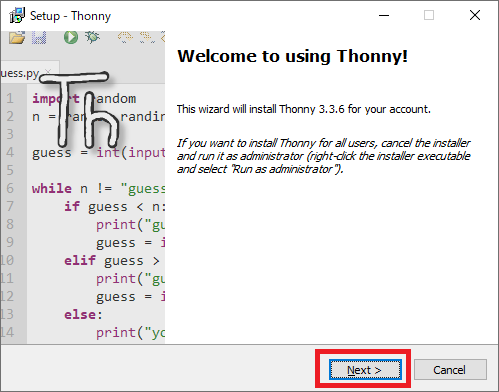The image size is (499, 392).
Task: Click the setup installer icon in title bar
Action: coord(17,15)
